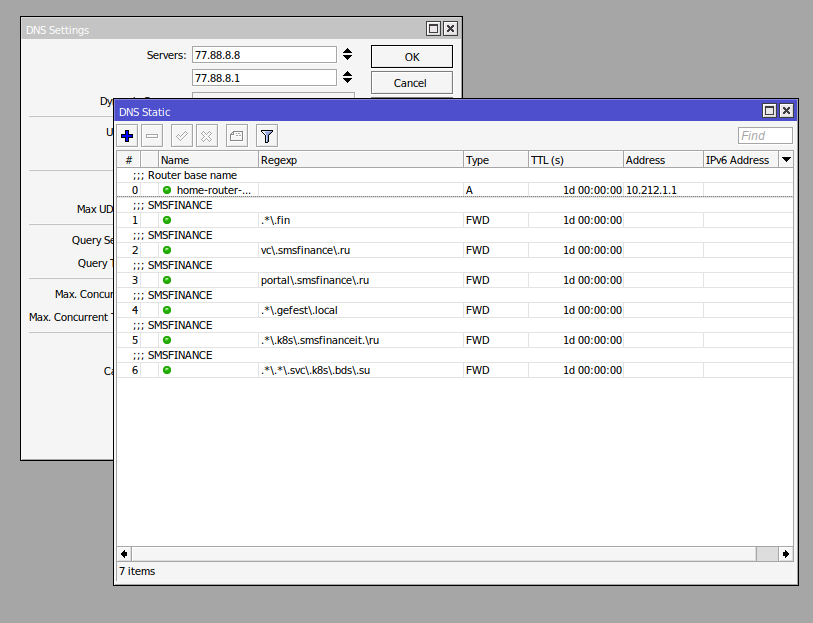Click the blue plus Add entry icon

click(x=128, y=136)
